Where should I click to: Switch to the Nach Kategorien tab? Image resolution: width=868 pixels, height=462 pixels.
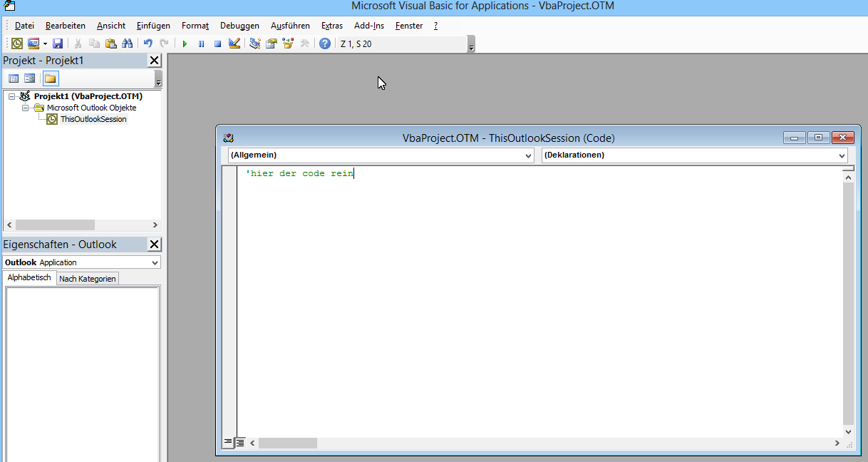pos(88,279)
